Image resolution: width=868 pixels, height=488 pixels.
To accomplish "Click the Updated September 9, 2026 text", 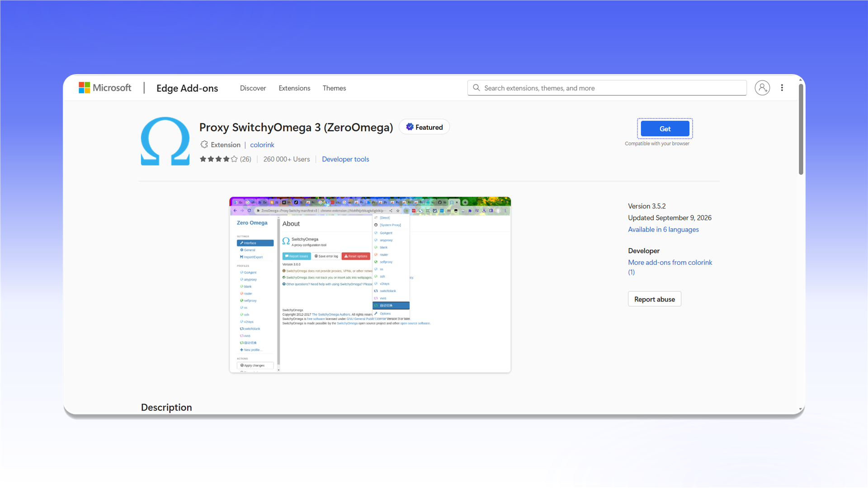I will (670, 218).
